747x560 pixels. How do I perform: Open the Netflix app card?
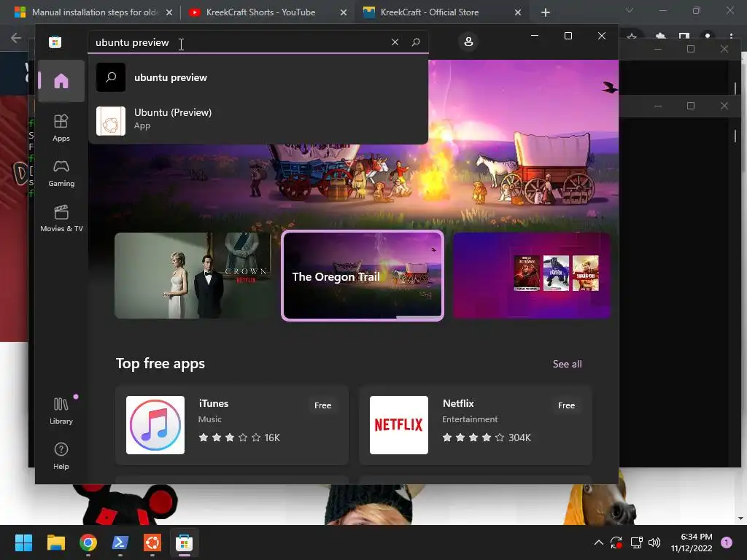coord(476,425)
